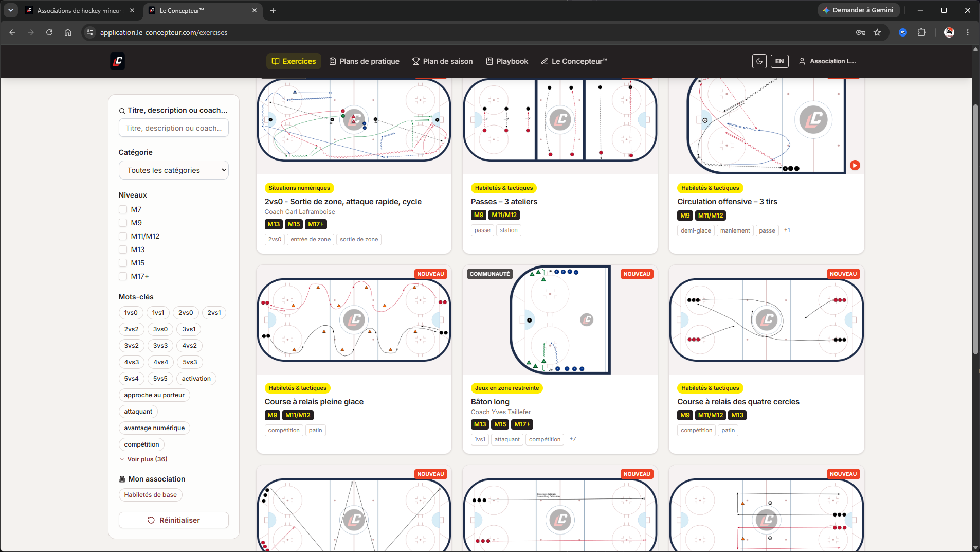The image size is (980, 552).
Task: Enable the M11/M12 level filter
Action: (123, 236)
